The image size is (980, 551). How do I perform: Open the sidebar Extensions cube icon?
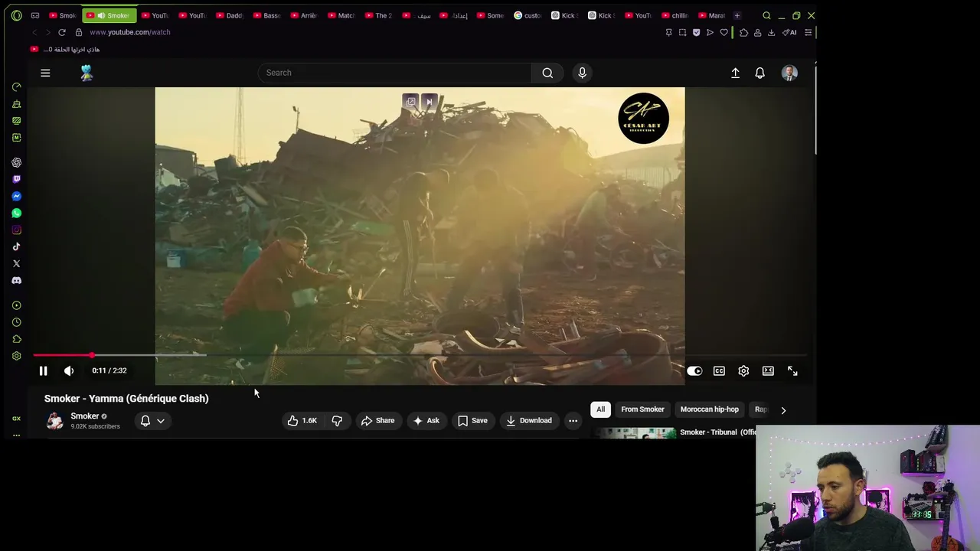tap(16, 339)
